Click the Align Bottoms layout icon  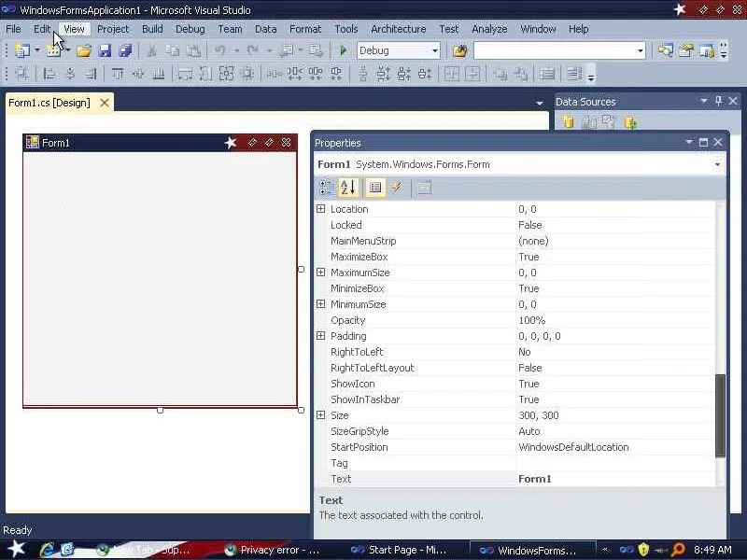click(158, 74)
